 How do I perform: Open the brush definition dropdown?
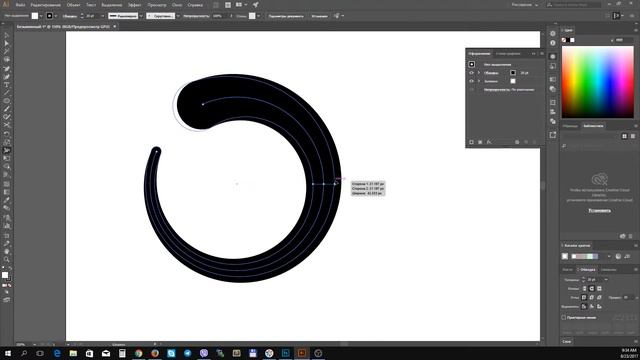(178, 16)
